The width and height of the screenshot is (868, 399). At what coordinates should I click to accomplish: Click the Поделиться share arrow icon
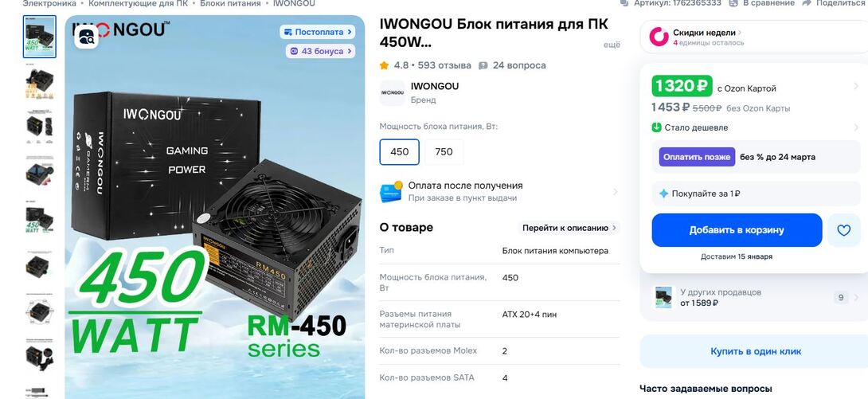807,2
